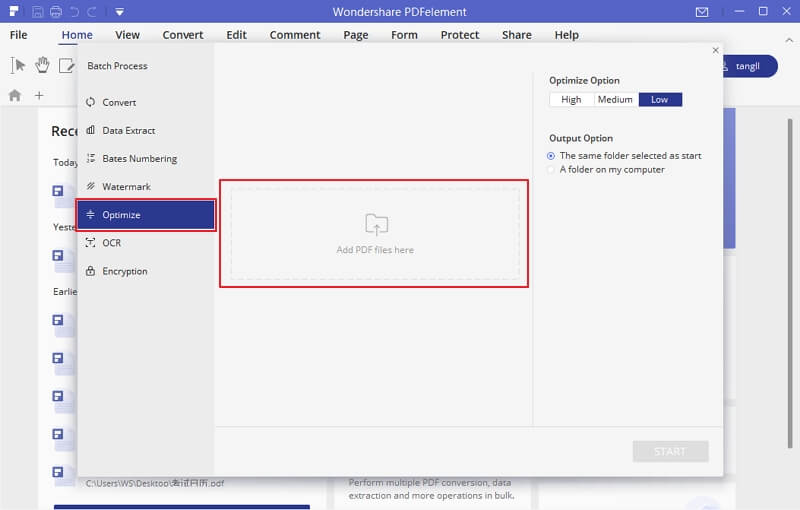
Task: Click the undo arrow in title bar
Action: coord(74,12)
